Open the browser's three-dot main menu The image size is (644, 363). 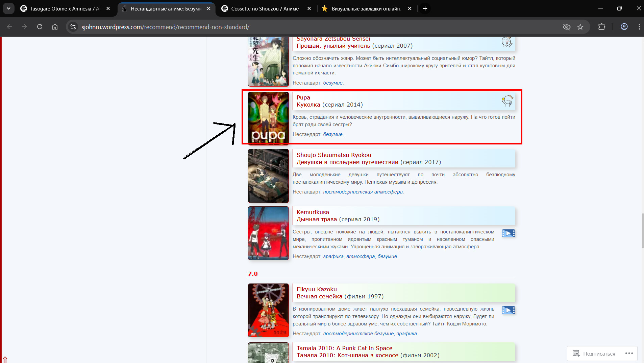tap(639, 27)
